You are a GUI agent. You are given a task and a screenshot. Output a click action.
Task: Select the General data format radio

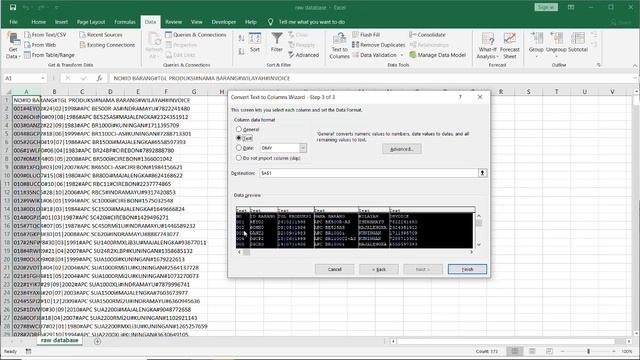(x=239, y=129)
